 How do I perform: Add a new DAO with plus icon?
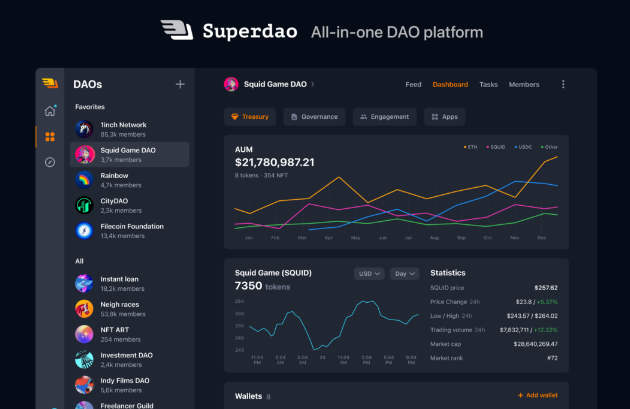coord(180,84)
